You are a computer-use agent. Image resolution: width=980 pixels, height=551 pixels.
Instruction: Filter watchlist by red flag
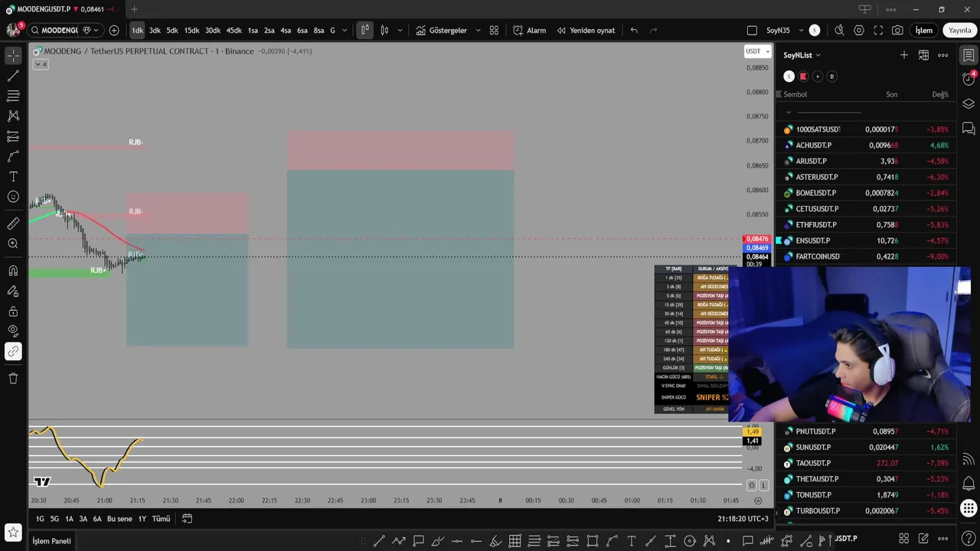(803, 77)
